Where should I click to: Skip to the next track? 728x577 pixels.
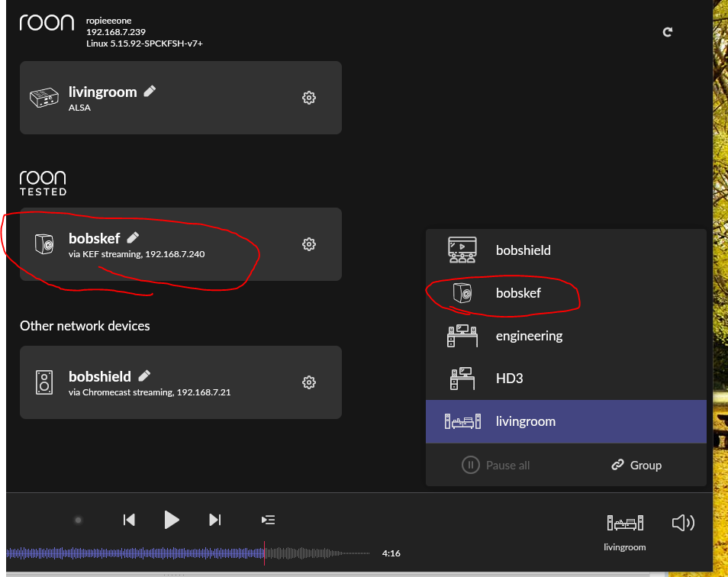(215, 520)
